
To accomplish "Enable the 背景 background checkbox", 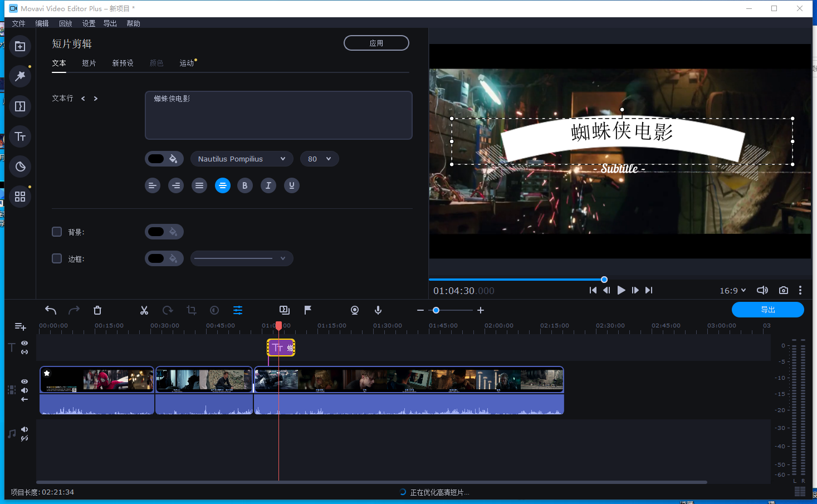I will pos(57,232).
